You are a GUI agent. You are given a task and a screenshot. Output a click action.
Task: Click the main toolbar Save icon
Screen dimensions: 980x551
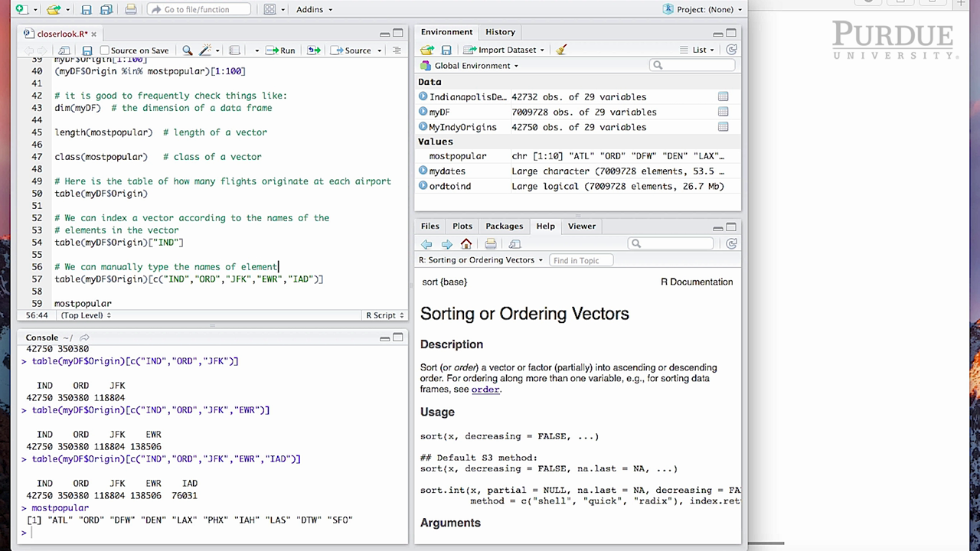point(87,9)
